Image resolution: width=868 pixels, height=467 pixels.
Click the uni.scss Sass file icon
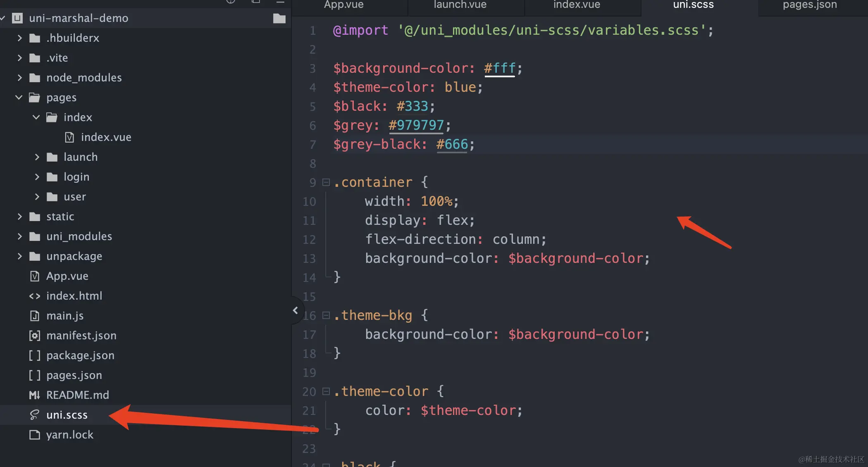(35, 415)
